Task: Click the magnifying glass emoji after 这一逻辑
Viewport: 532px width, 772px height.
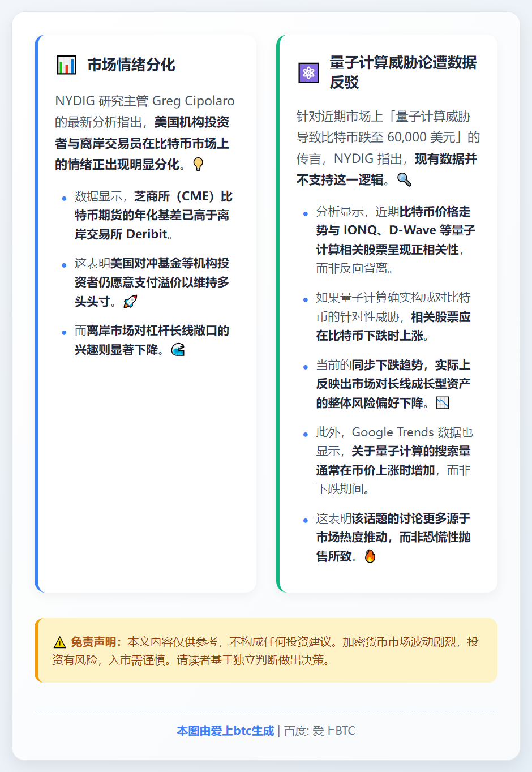Action: [x=404, y=179]
